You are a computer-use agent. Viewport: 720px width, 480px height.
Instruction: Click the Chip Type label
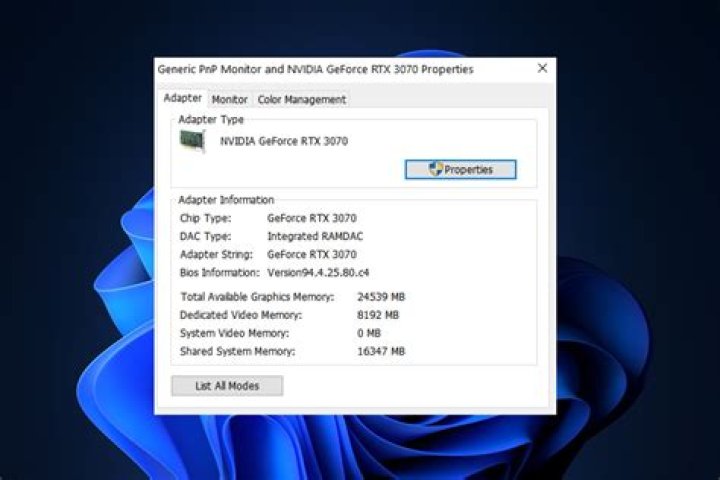tap(205, 218)
